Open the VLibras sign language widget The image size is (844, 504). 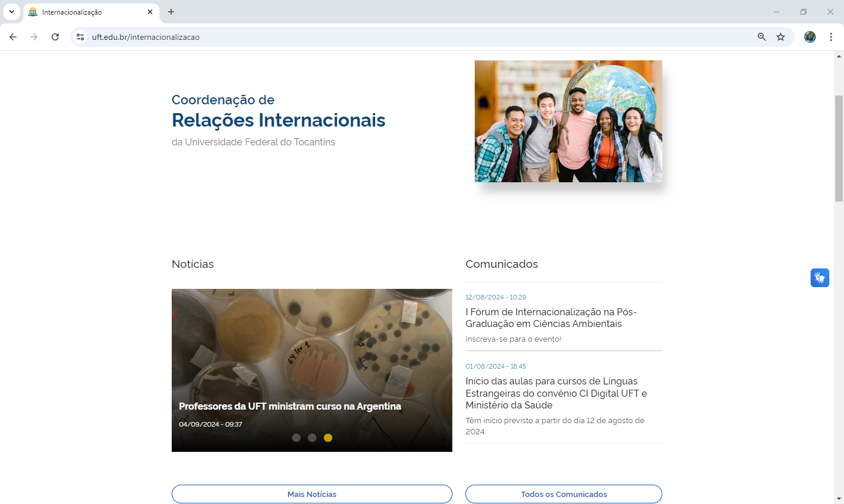(819, 278)
